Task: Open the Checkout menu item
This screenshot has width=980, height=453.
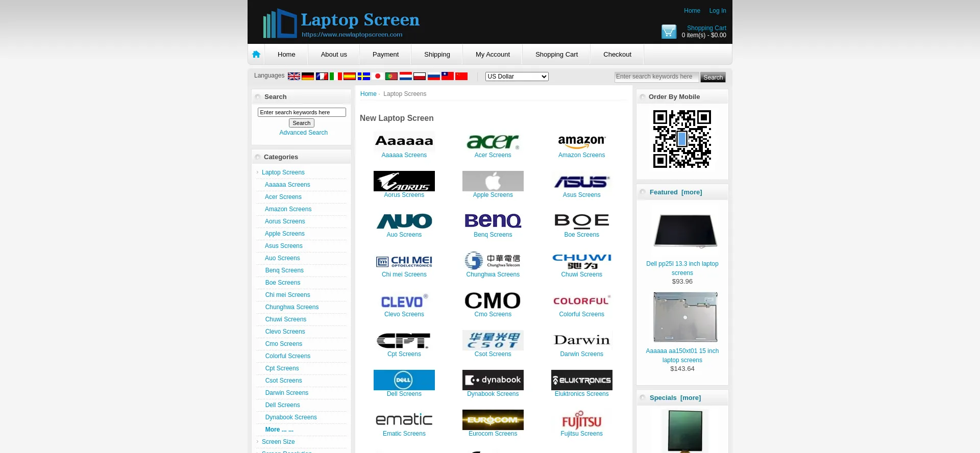Action: [x=617, y=54]
